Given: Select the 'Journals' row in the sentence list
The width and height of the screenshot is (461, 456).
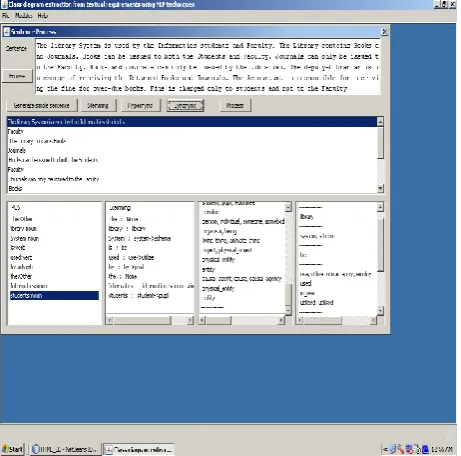Looking at the screenshot, I should (x=192, y=150).
